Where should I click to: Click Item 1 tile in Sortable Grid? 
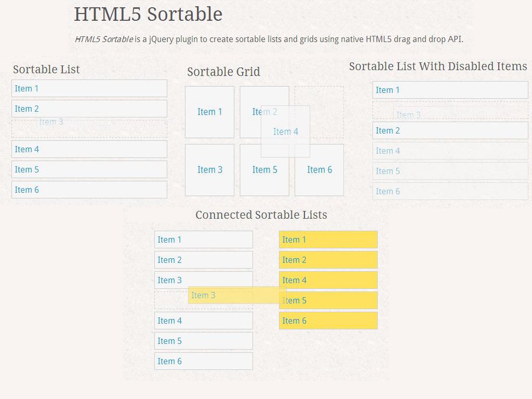[210, 112]
